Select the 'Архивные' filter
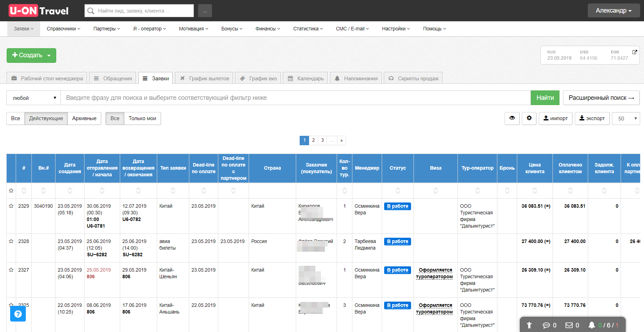The height and width of the screenshot is (332, 644). tap(84, 118)
